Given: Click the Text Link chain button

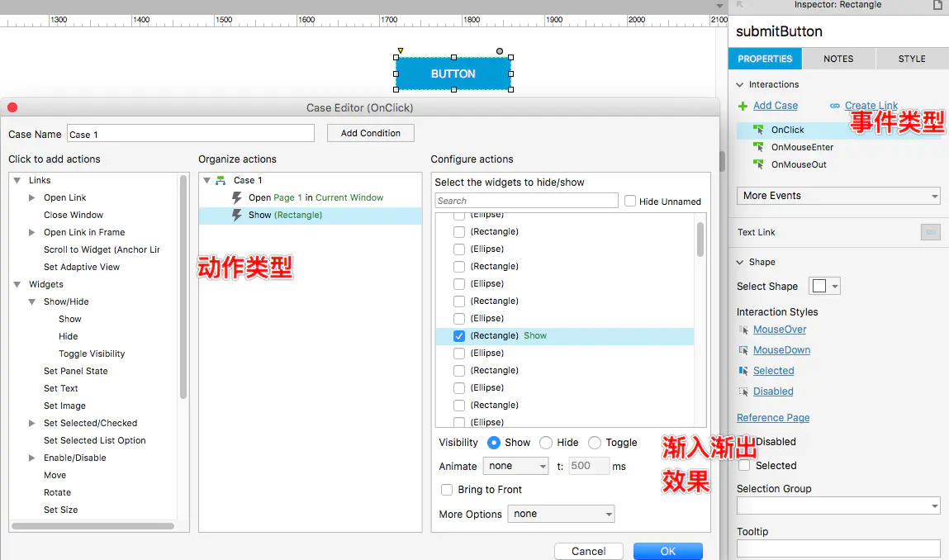Looking at the screenshot, I should [930, 232].
